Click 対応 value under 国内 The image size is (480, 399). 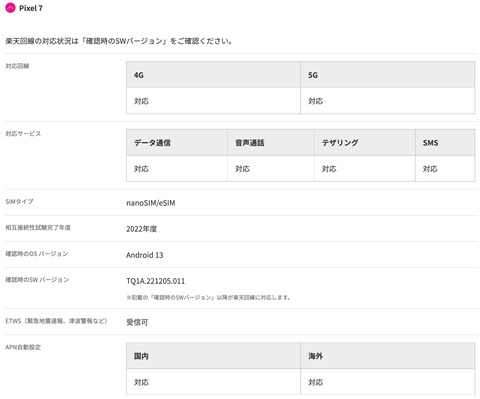[141, 382]
